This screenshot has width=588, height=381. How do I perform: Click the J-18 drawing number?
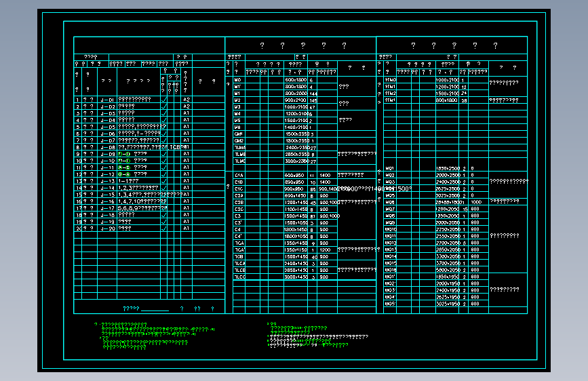[x=107, y=215]
